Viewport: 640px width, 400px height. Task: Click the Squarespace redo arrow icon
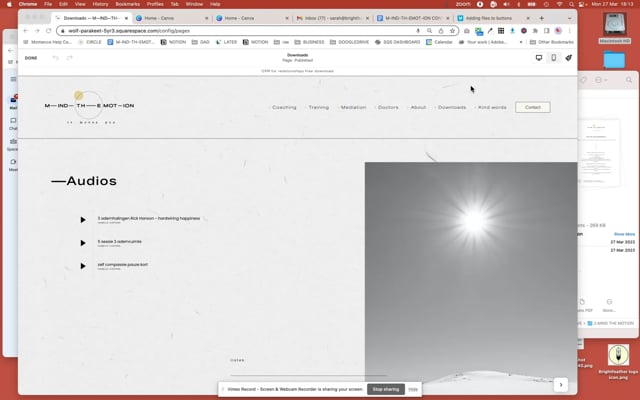[x=70, y=58]
